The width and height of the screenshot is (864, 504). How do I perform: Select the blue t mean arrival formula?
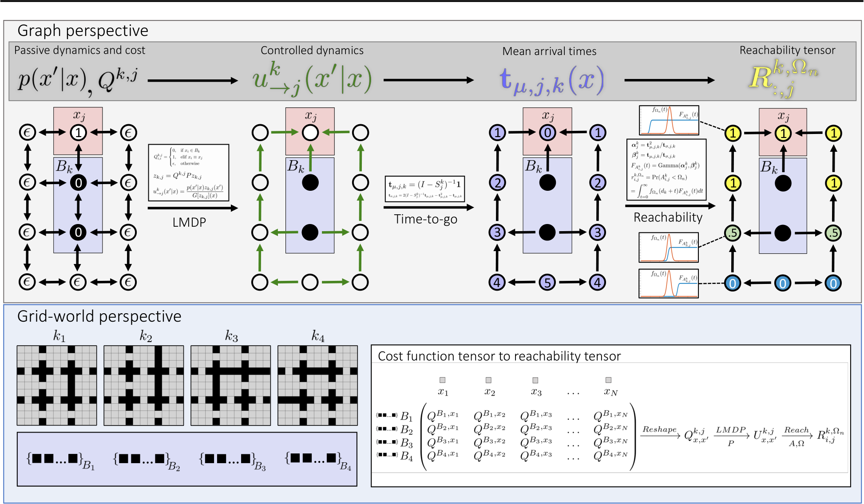click(x=552, y=80)
